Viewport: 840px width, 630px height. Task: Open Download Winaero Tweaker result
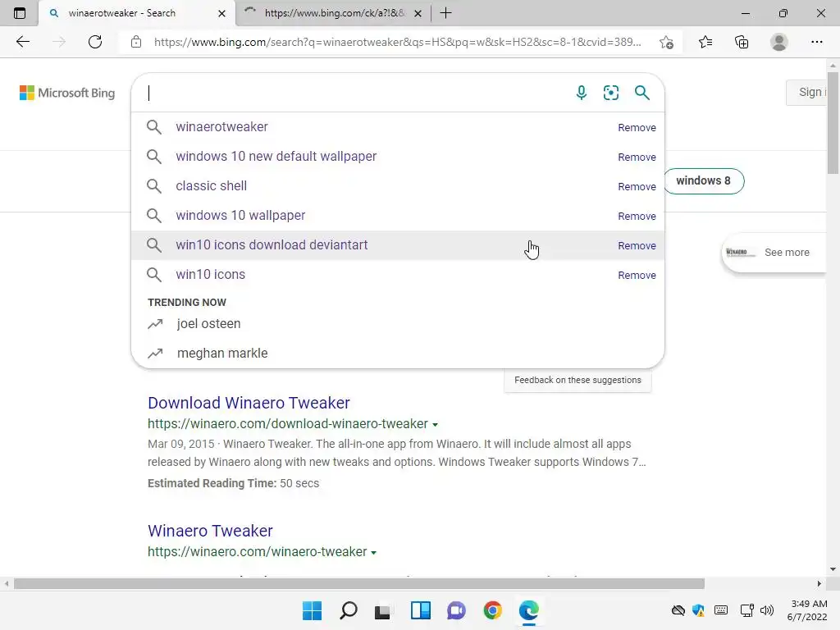point(249,403)
